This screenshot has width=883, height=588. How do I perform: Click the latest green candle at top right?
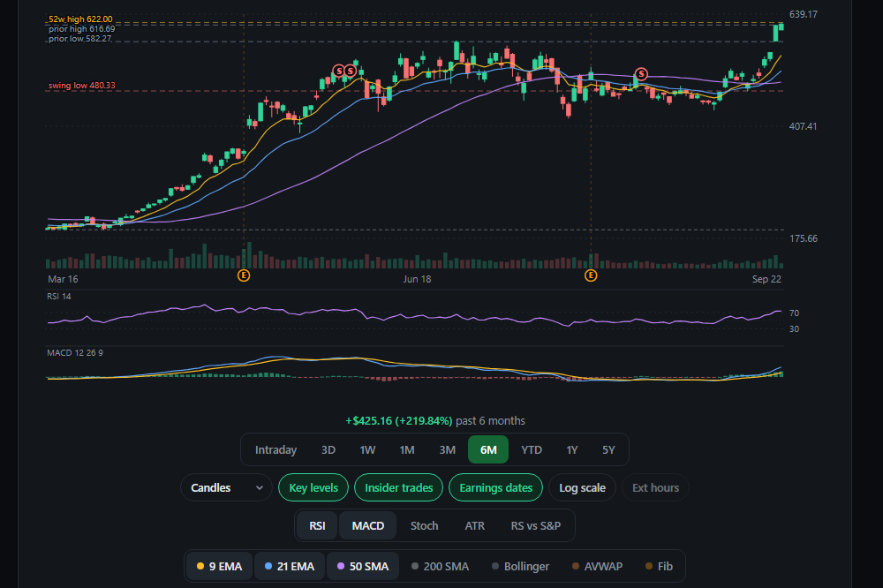pyautogui.click(x=781, y=27)
